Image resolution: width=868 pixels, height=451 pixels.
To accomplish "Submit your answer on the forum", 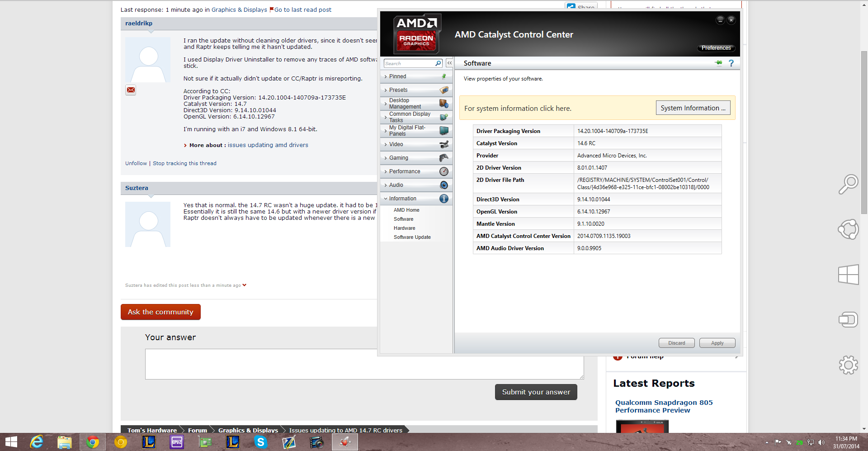I will tap(536, 392).
